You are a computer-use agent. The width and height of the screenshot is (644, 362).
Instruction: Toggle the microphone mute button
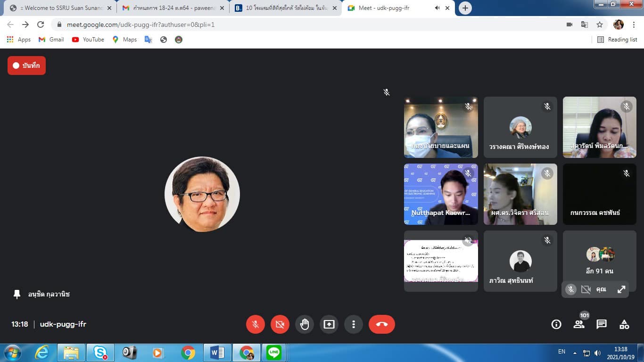[x=256, y=324]
